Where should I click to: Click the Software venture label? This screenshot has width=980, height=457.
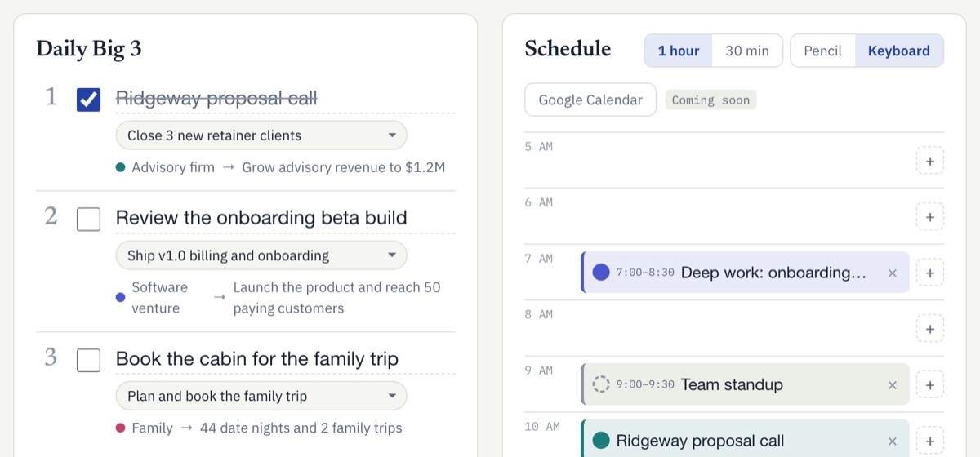click(160, 298)
